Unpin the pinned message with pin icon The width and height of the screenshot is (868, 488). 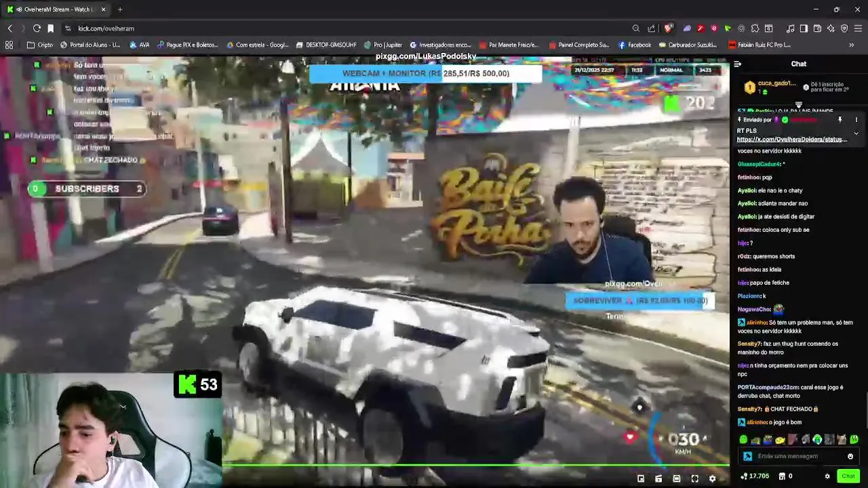click(840, 120)
